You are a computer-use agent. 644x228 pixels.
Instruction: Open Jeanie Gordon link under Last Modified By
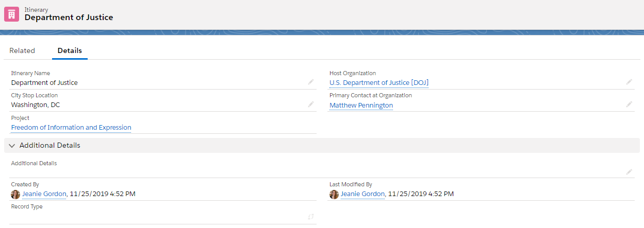[x=363, y=194]
